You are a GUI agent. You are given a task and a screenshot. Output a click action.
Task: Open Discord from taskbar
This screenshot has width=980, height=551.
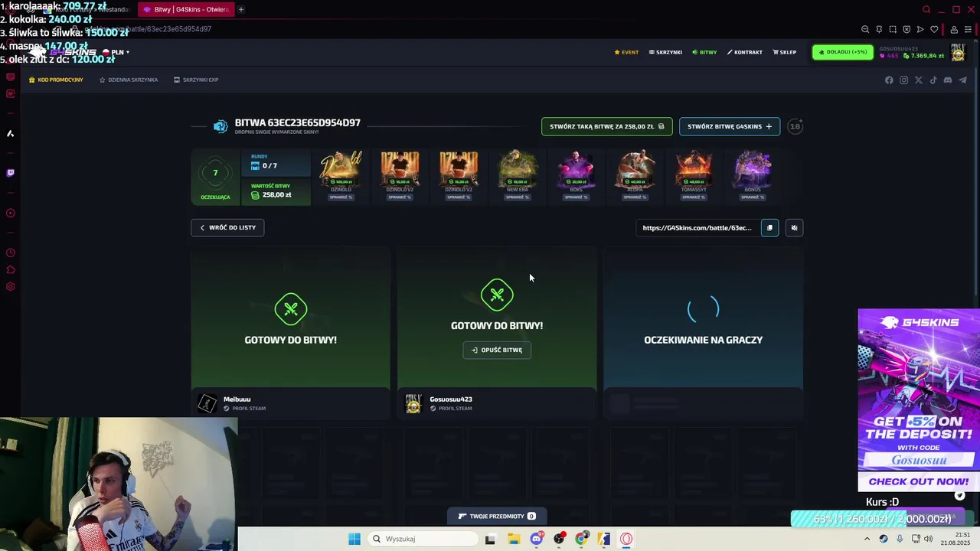(x=537, y=539)
